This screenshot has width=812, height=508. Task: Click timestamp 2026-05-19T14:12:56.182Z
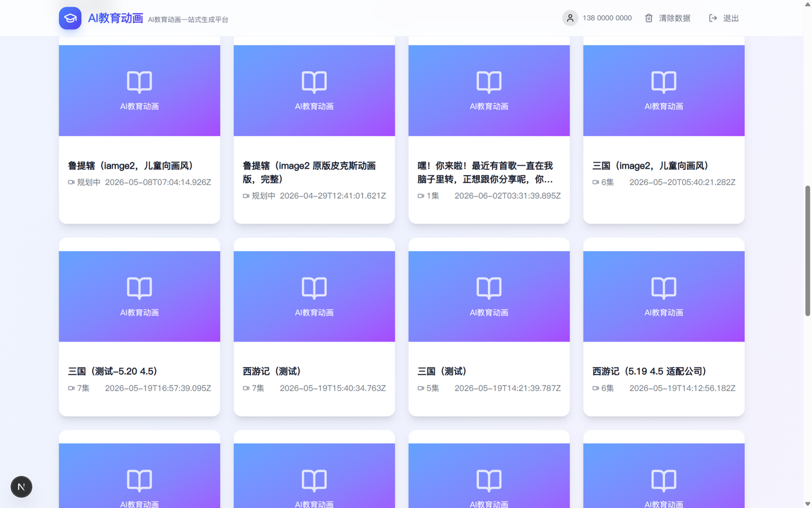click(682, 388)
